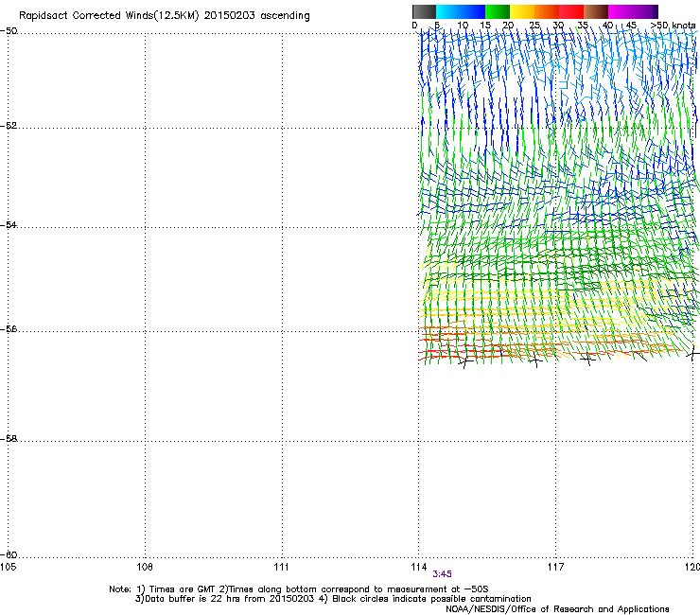Click the '>50 knots' legend label

(673, 26)
